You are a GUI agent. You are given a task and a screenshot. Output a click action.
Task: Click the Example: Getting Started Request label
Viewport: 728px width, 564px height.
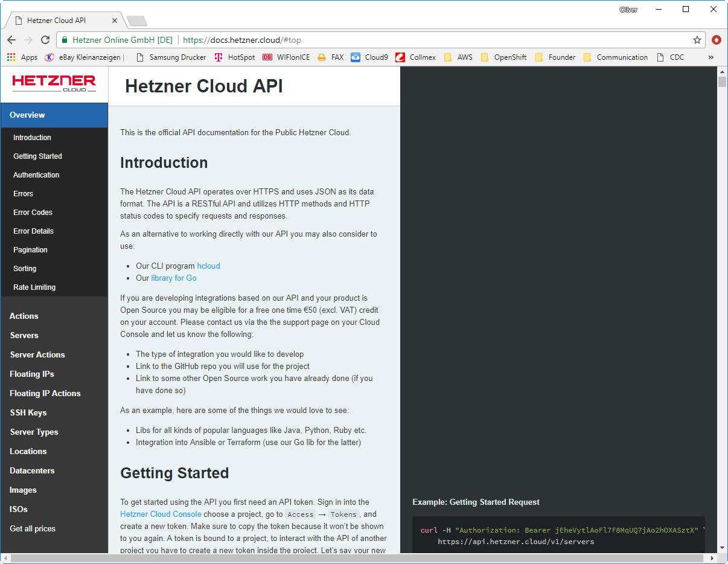tap(476, 502)
